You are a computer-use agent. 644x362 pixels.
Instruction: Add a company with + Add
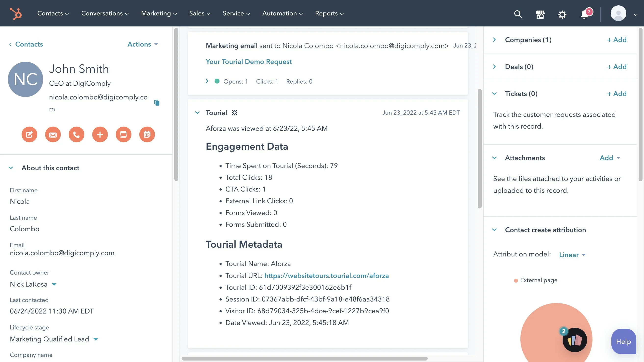pos(617,40)
